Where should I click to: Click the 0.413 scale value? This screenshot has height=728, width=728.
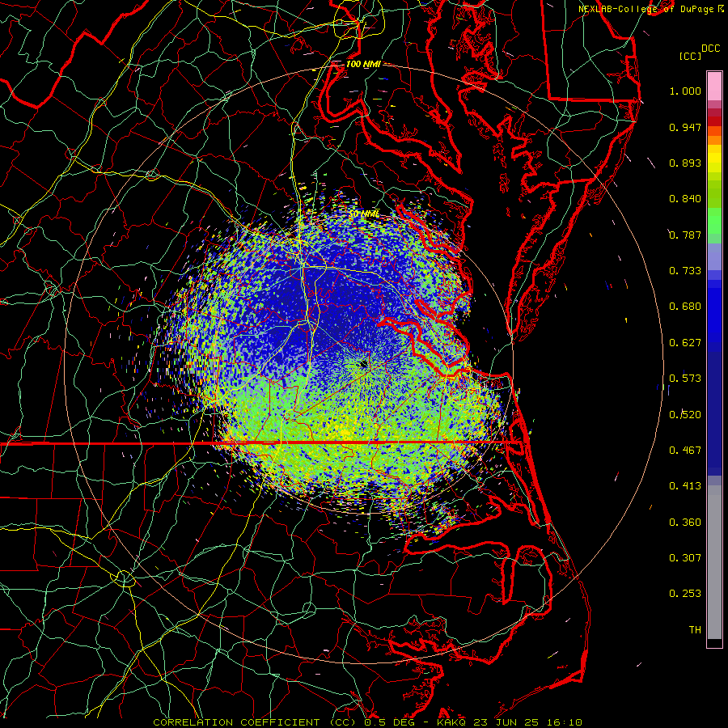[685, 486]
